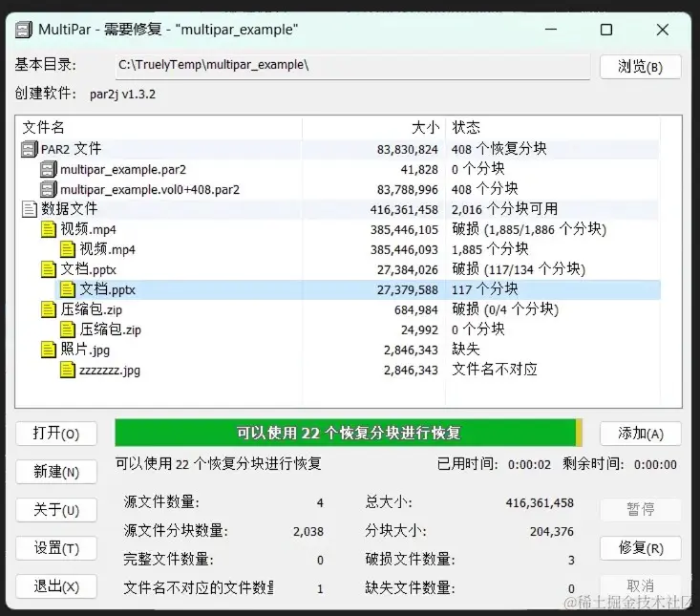This screenshot has height=616, width=700.
Task: Click the icon beside multipar_example.vol0+408.par2
Action: click(x=49, y=189)
